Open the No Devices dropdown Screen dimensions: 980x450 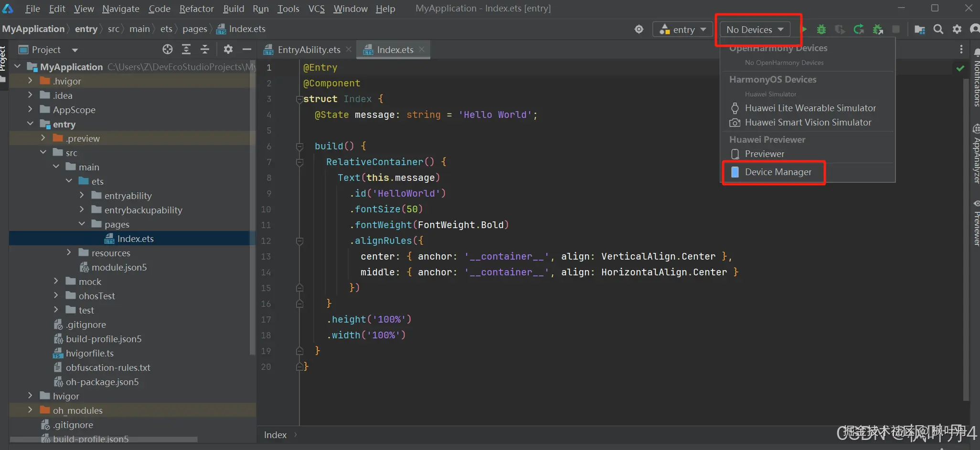point(755,30)
